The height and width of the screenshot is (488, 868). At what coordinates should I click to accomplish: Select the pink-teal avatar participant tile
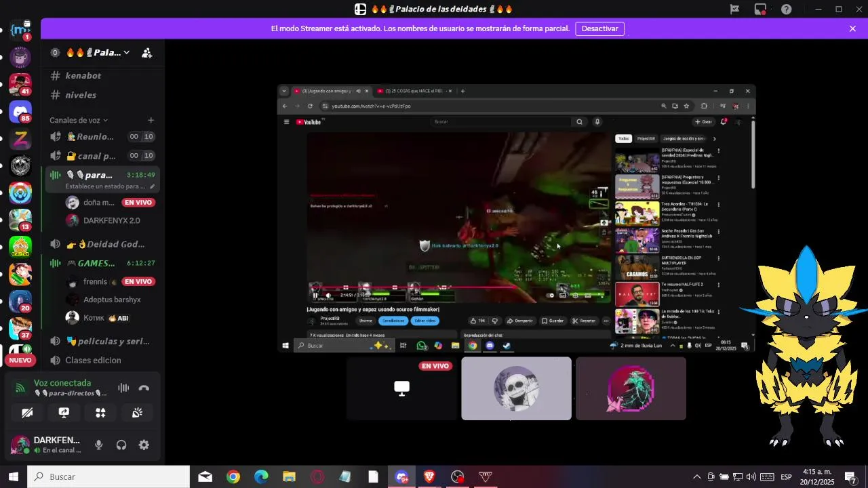[x=631, y=388]
